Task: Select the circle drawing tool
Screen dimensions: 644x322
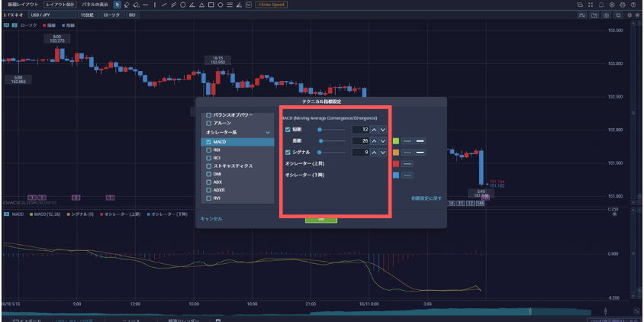Action: (x=182, y=5)
